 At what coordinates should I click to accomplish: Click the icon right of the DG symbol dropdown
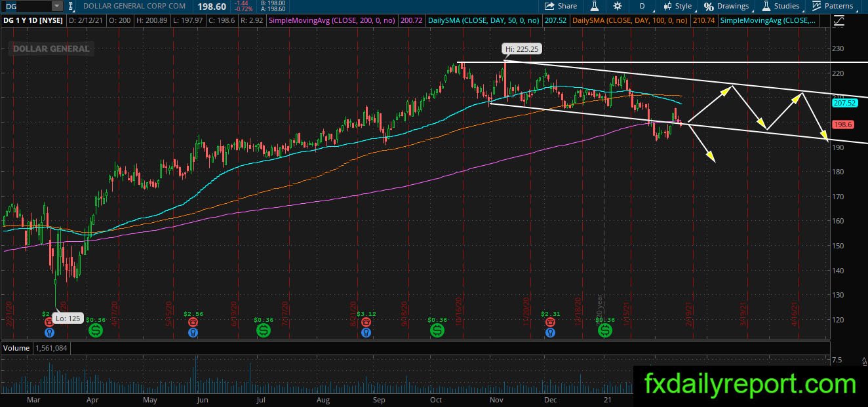[71, 6]
